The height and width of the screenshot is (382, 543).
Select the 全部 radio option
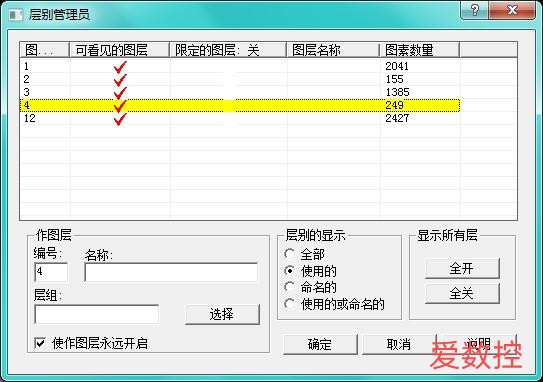coord(290,254)
